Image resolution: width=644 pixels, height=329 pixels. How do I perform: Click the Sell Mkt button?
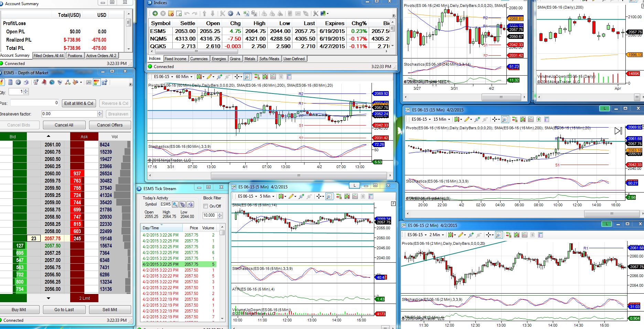(110, 310)
